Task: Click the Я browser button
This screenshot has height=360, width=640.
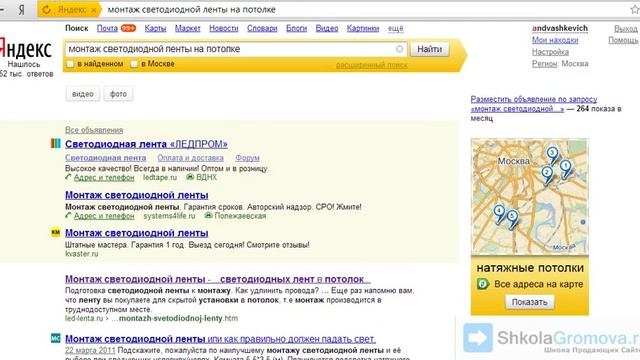Action: 21,9
